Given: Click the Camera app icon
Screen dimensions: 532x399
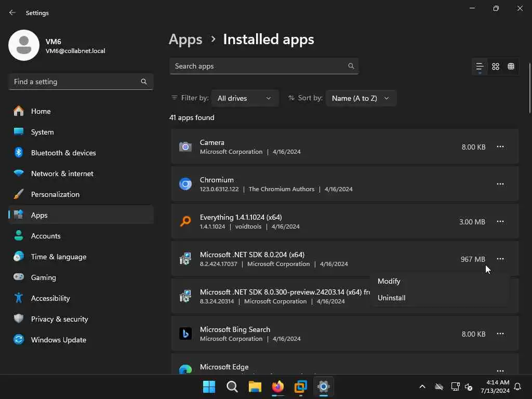Looking at the screenshot, I should pyautogui.click(x=185, y=147).
